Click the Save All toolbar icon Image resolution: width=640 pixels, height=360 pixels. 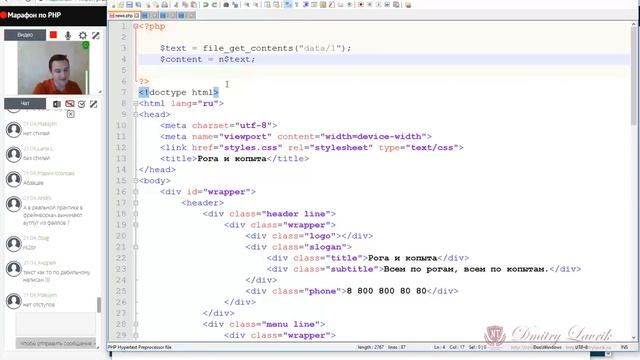[138, 4]
